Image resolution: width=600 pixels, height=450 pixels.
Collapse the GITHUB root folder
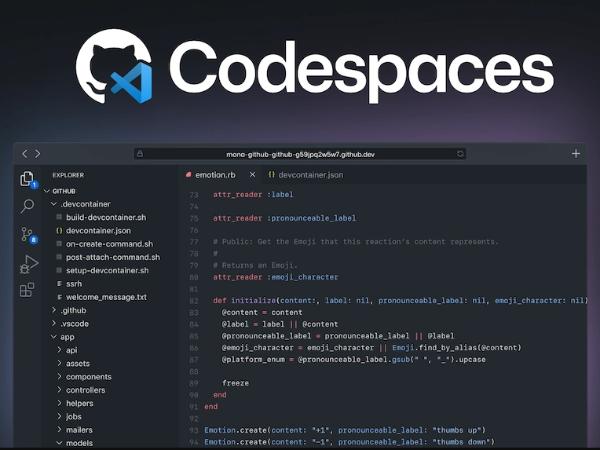(x=60, y=191)
